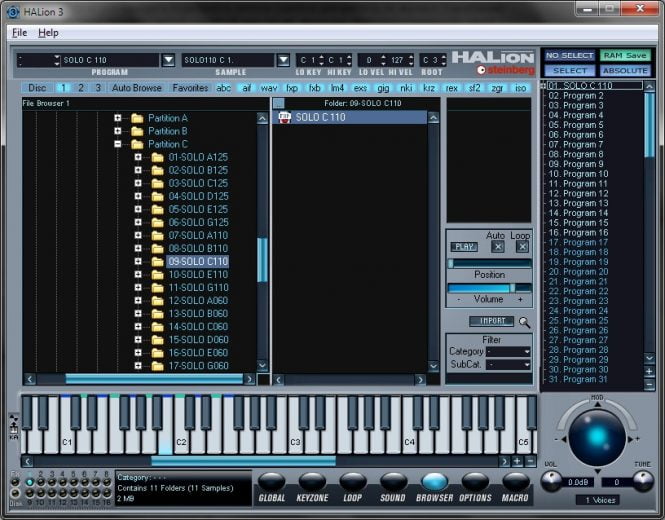Click the Volume plus button
Image resolution: width=665 pixels, height=520 pixels.
point(520,299)
